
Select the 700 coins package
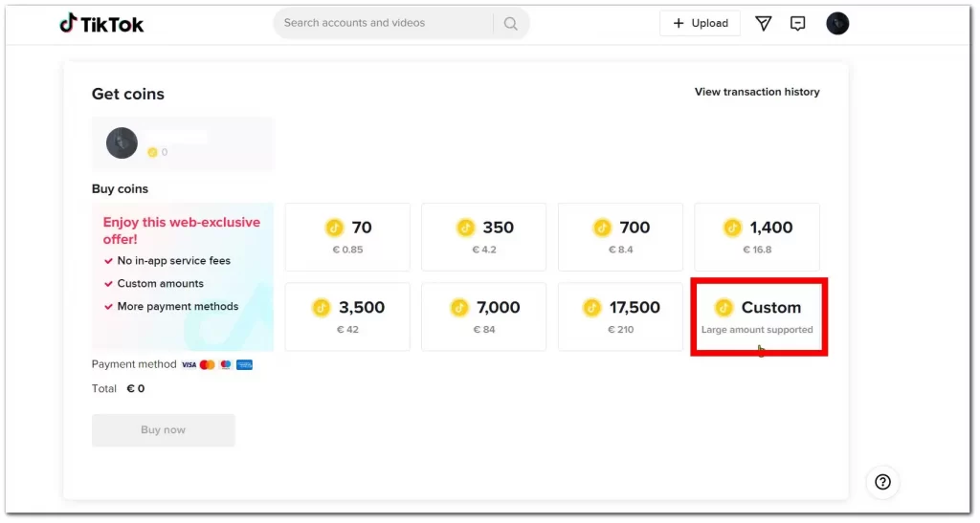click(x=620, y=237)
